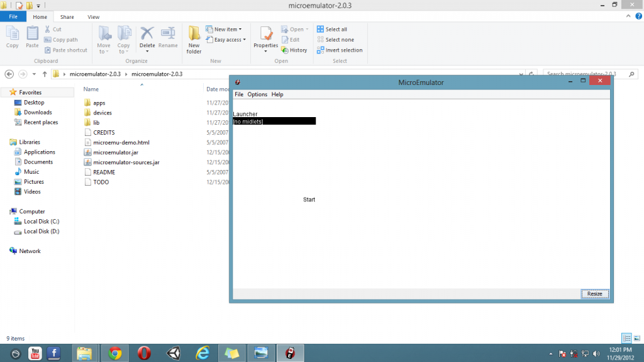Click the History icon in the Open group
Viewport: 644px width, 362px height.
pyautogui.click(x=294, y=50)
